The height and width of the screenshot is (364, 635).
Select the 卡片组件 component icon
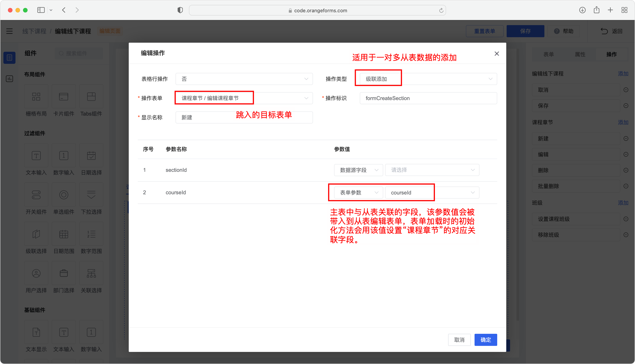click(x=63, y=96)
